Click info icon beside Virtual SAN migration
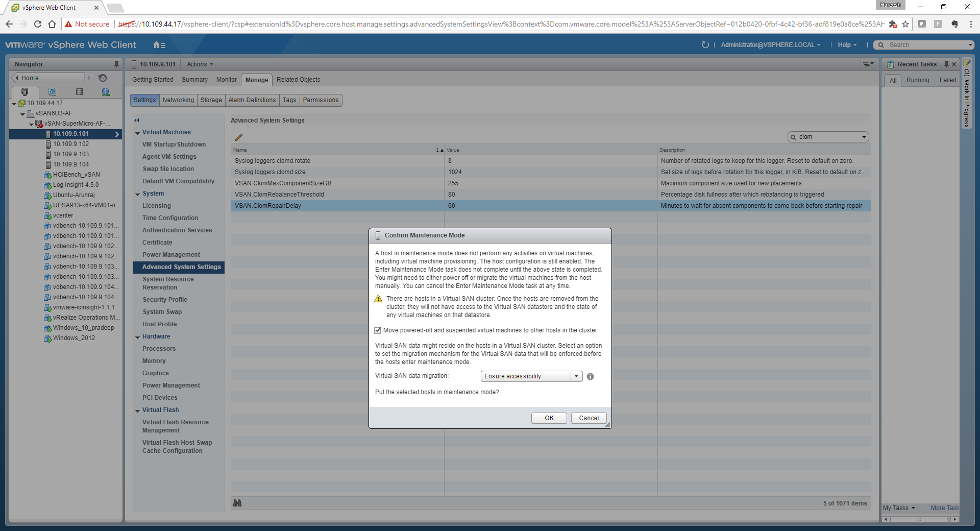980x531 pixels. tap(590, 377)
